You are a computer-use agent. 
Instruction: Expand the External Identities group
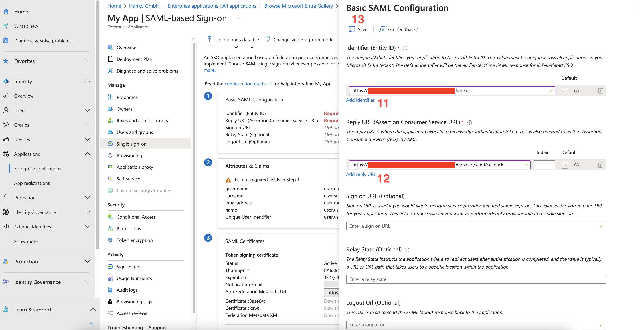pyautogui.click(x=87, y=227)
